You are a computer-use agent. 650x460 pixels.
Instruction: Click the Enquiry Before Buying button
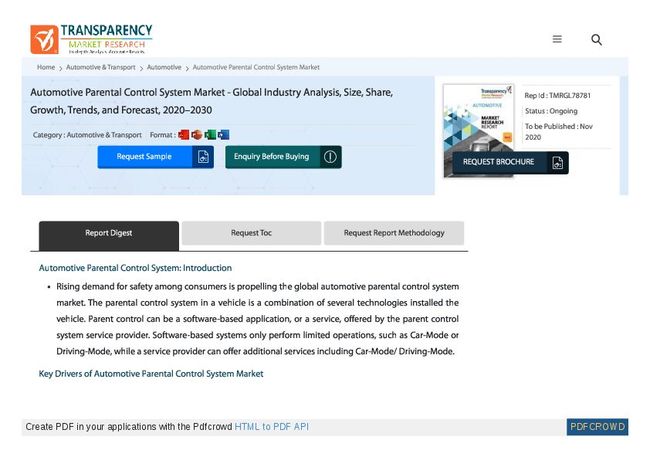pos(283,157)
